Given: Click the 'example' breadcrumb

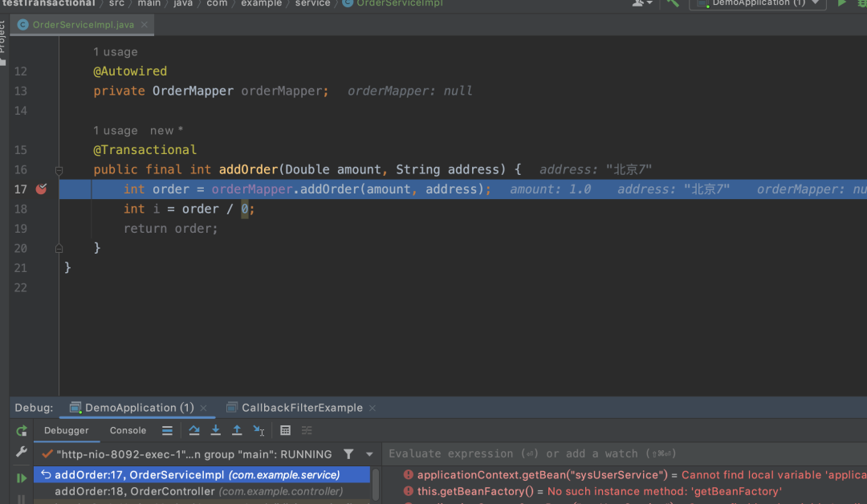Looking at the screenshot, I should click(x=262, y=3).
